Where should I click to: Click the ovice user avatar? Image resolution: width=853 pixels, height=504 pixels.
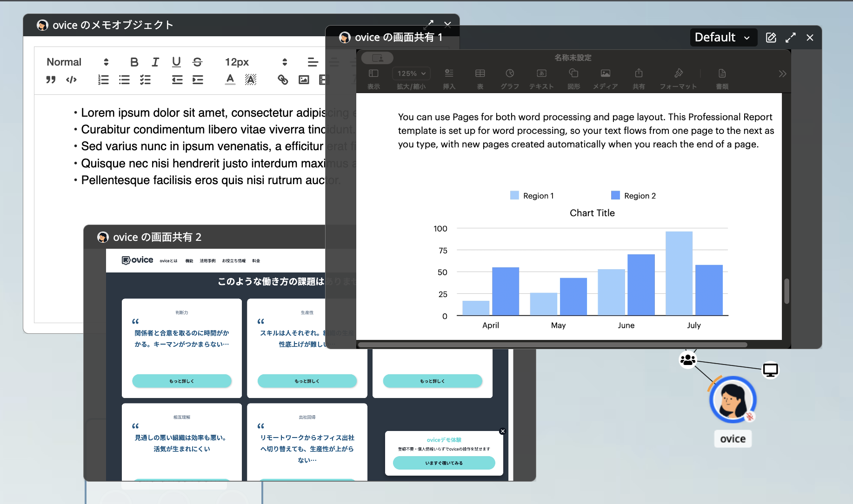(x=733, y=400)
